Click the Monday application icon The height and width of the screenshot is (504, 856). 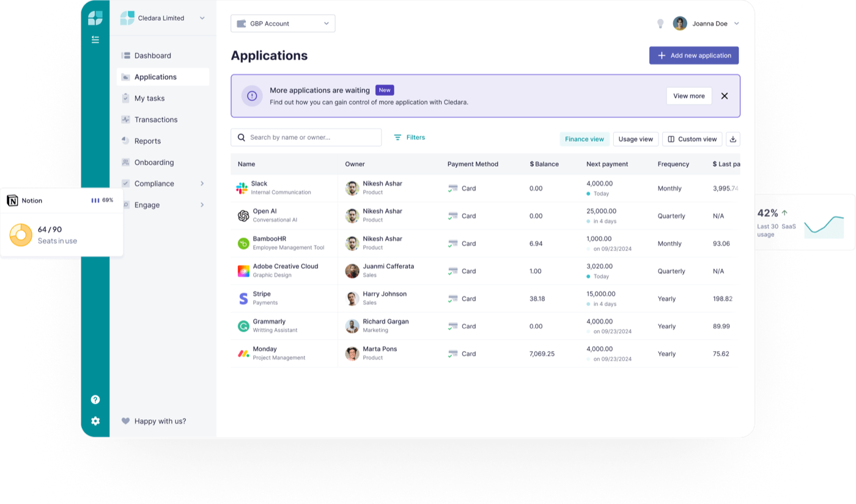[x=243, y=354]
